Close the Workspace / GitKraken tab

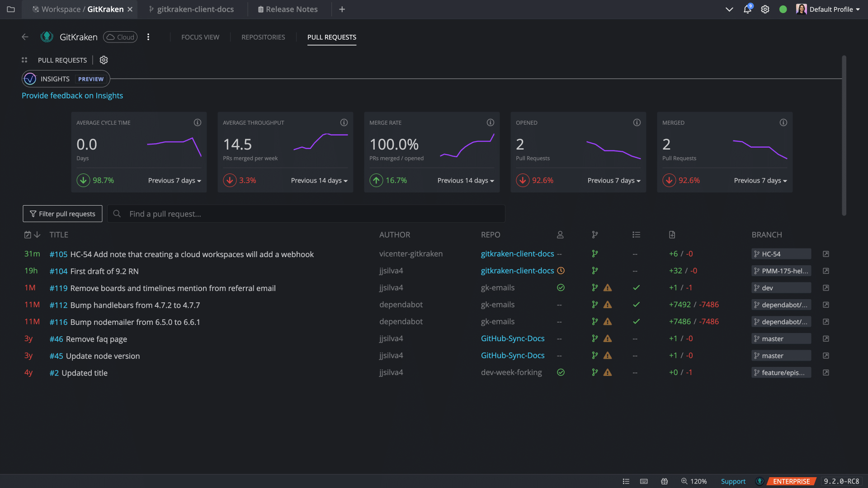130,9
